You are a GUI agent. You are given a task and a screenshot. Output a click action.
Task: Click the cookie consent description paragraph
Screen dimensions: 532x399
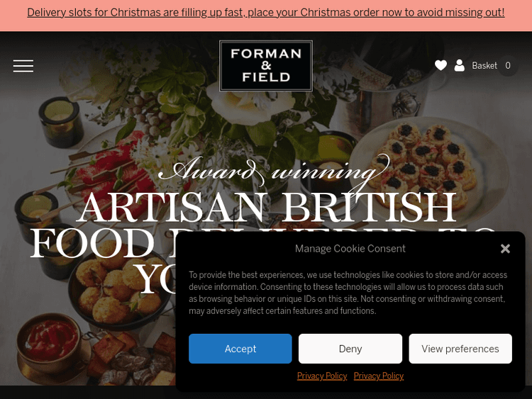point(348,293)
